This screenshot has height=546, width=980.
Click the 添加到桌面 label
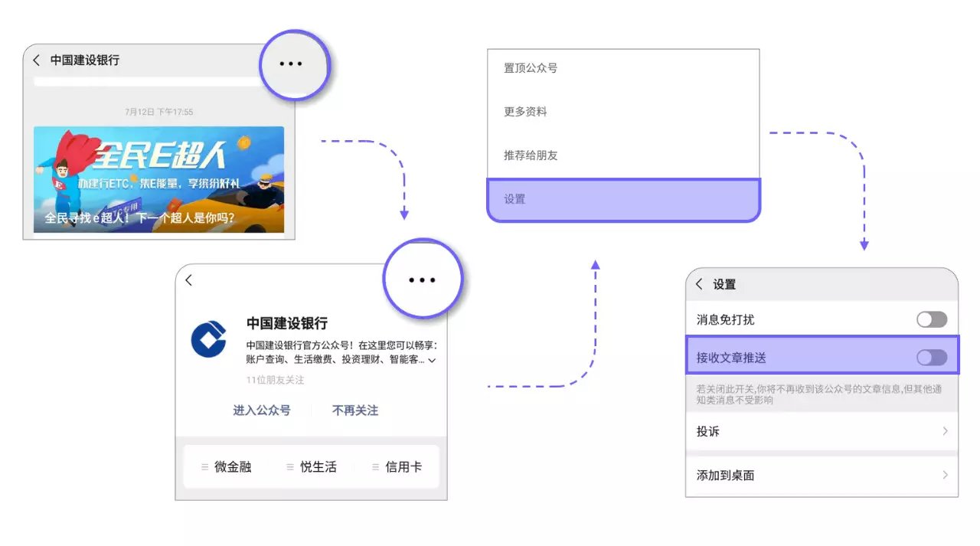click(x=725, y=475)
